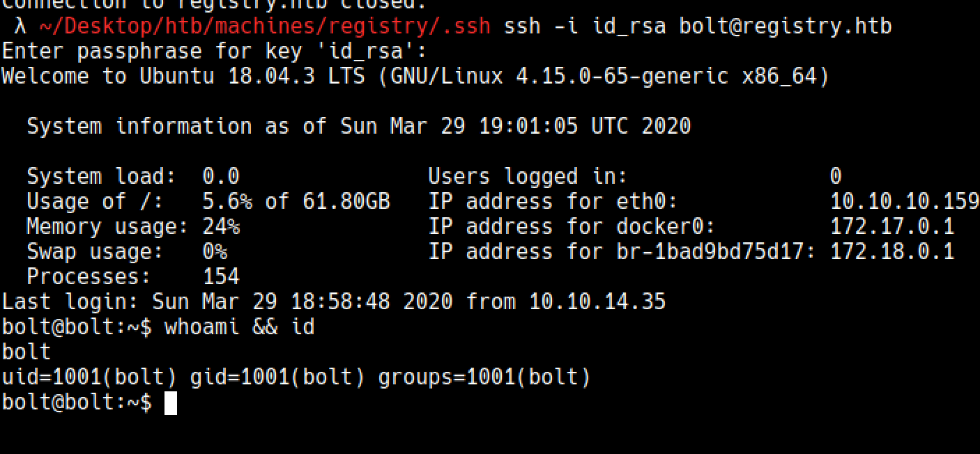This screenshot has width=980, height=454.
Task: Click the Memory usage 24% value
Action: point(221,226)
